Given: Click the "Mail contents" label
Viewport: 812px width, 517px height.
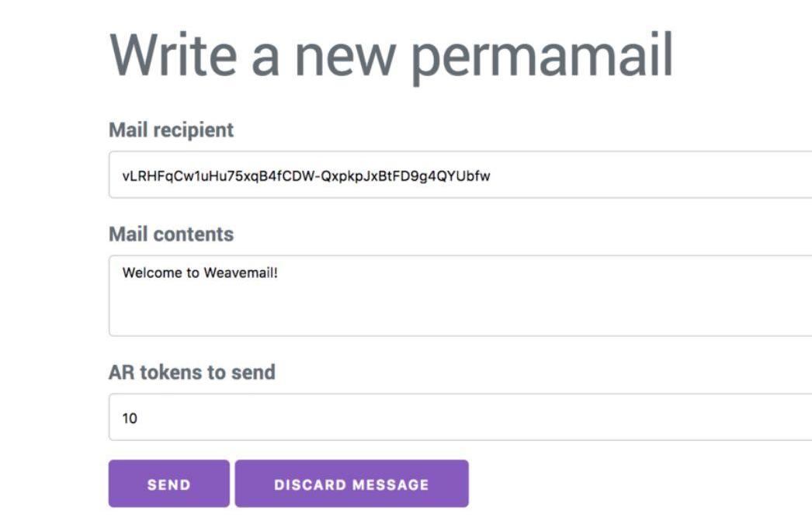Looking at the screenshot, I should point(171,234).
